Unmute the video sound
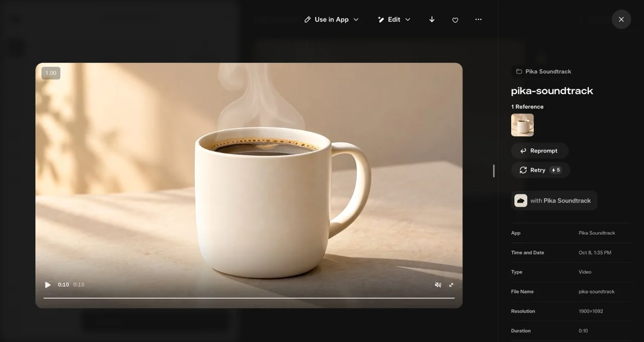Screen dimensions: 644x342 (438, 285)
